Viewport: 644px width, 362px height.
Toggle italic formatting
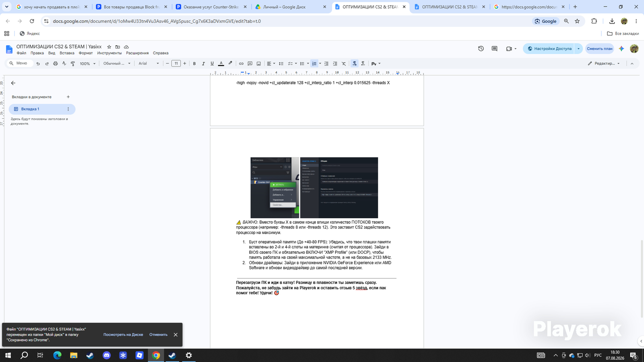click(x=203, y=64)
